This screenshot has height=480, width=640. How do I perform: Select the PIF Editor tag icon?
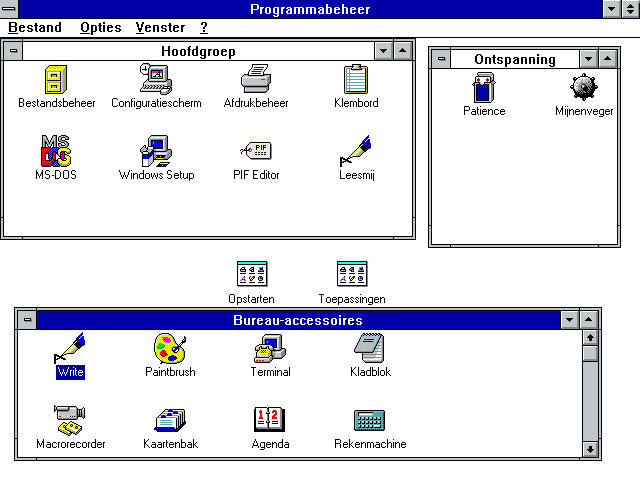256,151
